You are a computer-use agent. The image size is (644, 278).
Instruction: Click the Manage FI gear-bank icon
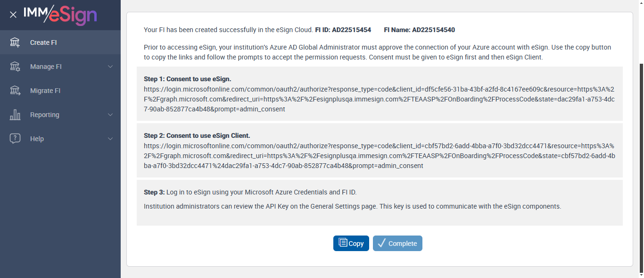[x=15, y=67]
